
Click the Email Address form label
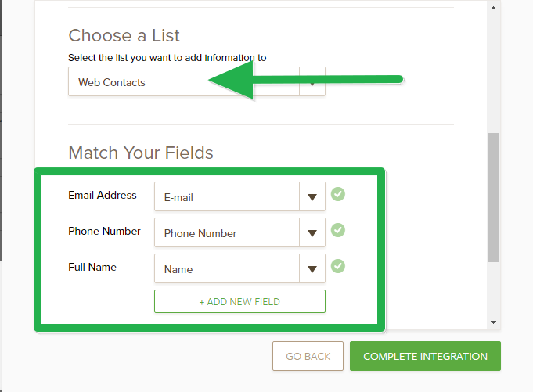[x=103, y=196]
